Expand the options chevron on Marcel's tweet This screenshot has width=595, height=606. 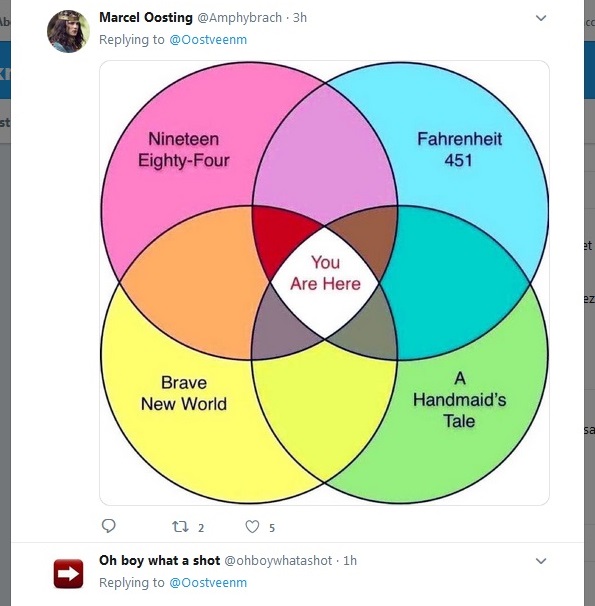pyautogui.click(x=541, y=18)
